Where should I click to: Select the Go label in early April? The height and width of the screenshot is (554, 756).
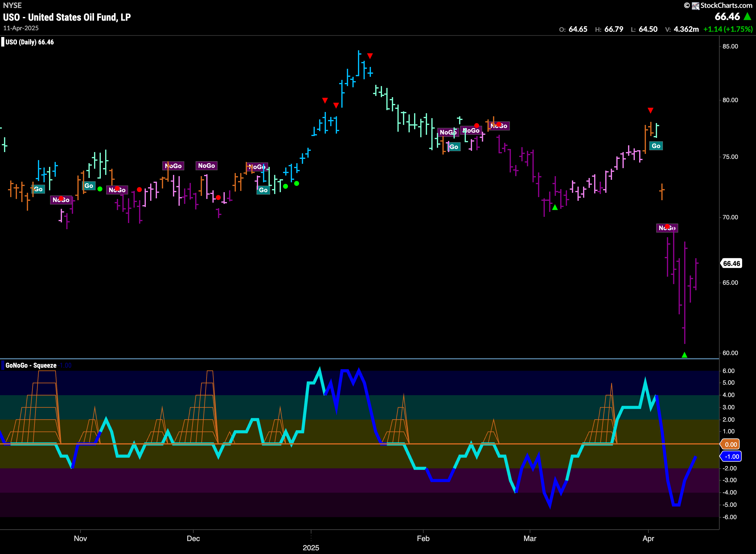coord(656,146)
